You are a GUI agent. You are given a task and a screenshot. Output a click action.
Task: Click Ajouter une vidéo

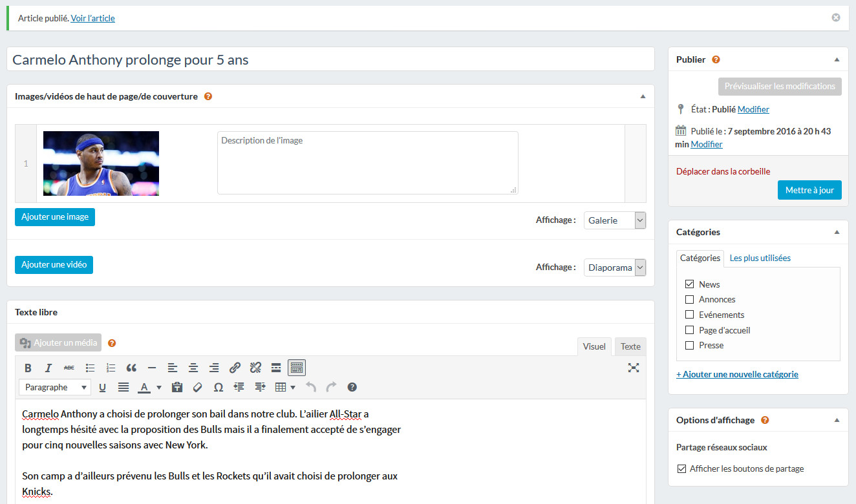54,264
